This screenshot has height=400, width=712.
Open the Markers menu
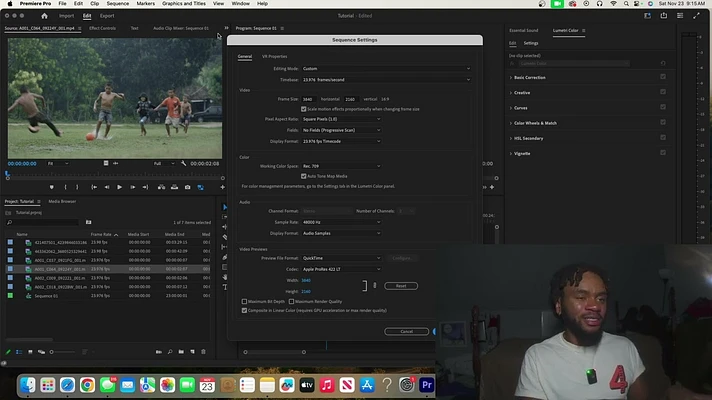click(145, 4)
